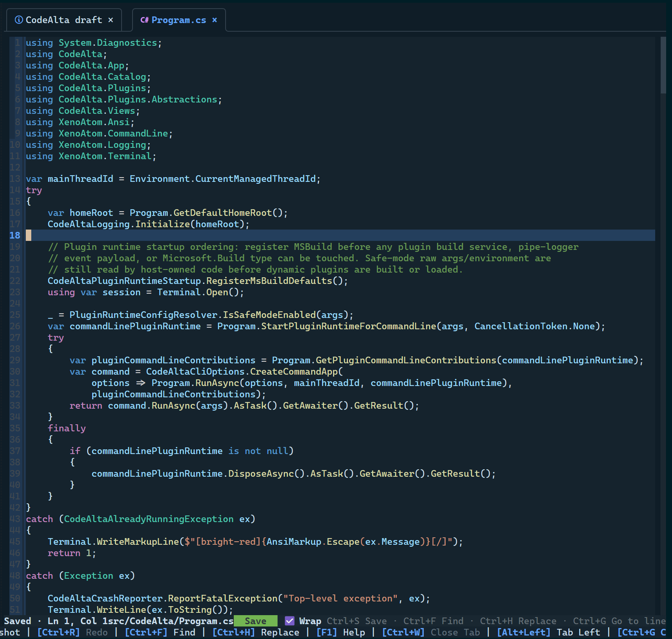The height and width of the screenshot is (639, 672).
Task: Click 'Terminal.Open()' on line 23
Action: (198, 292)
